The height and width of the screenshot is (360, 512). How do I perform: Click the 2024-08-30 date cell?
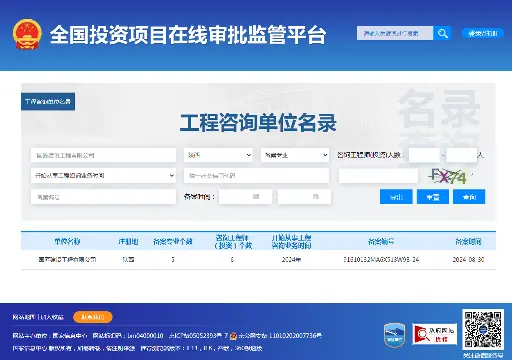(x=468, y=259)
